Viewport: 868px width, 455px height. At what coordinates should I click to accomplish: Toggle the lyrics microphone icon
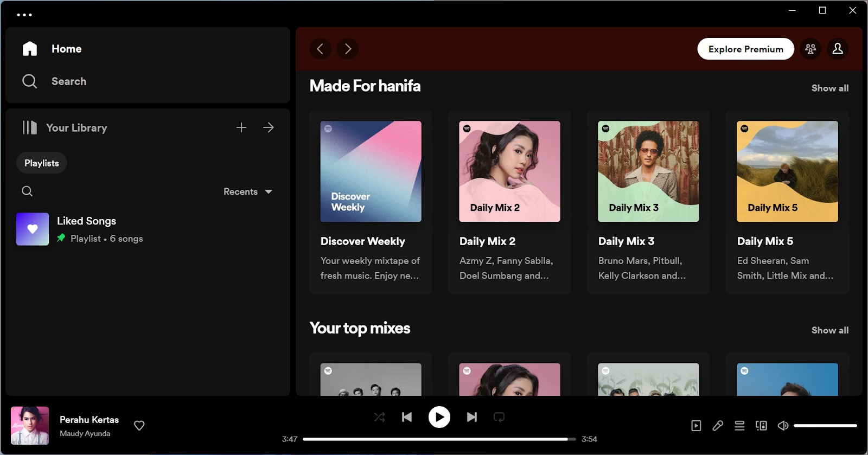click(718, 426)
